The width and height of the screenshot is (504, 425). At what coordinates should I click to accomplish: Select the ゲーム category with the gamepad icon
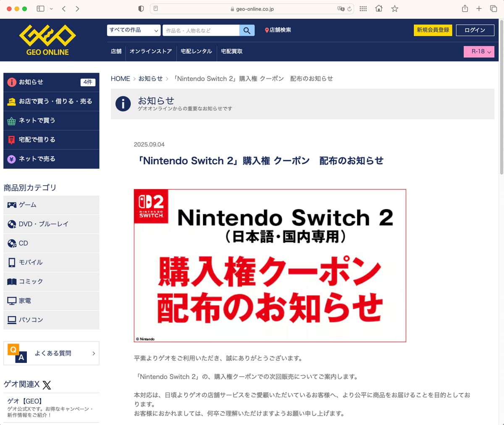(x=12, y=205)
